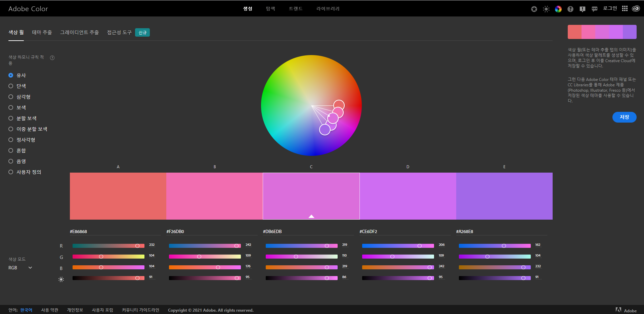Click the B value 242 for color D
Image resolution: width=644 pixels, height=314 pixels.
441,266
